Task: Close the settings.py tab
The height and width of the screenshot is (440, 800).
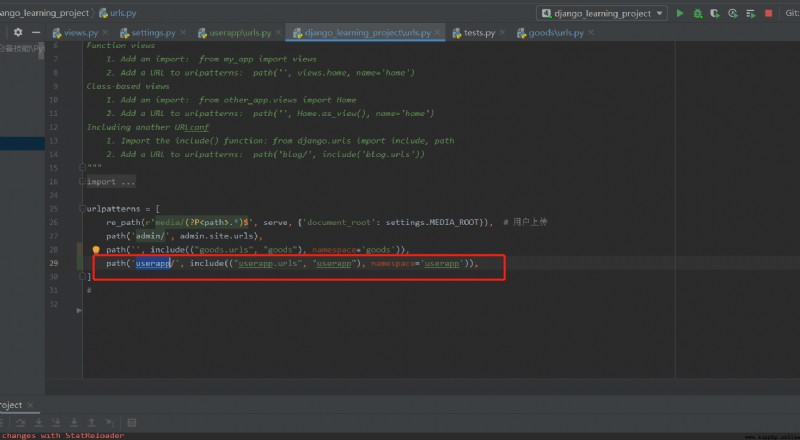Action: (x=183, y=32)
